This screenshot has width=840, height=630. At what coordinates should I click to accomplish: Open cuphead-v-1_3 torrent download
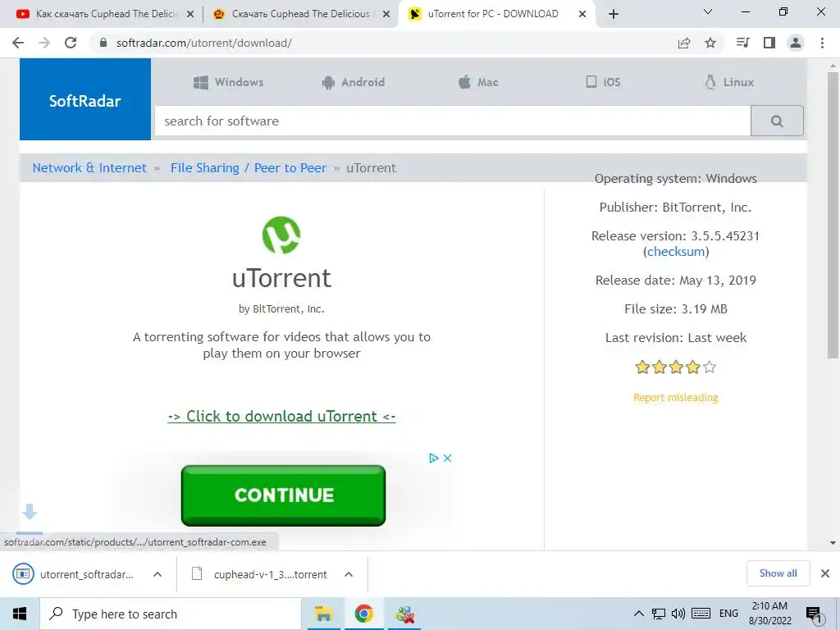259,574
